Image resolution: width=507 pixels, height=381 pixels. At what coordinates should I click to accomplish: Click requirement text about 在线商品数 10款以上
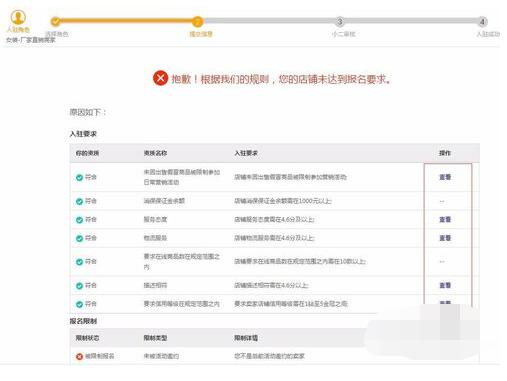pyautogui.click(x=300, y=261)
